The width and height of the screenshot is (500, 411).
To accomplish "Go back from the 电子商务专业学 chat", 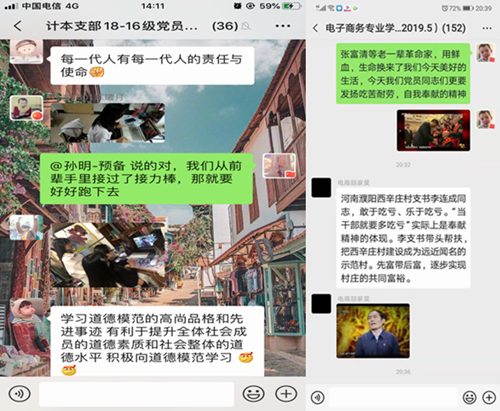I will pos(316,28).
